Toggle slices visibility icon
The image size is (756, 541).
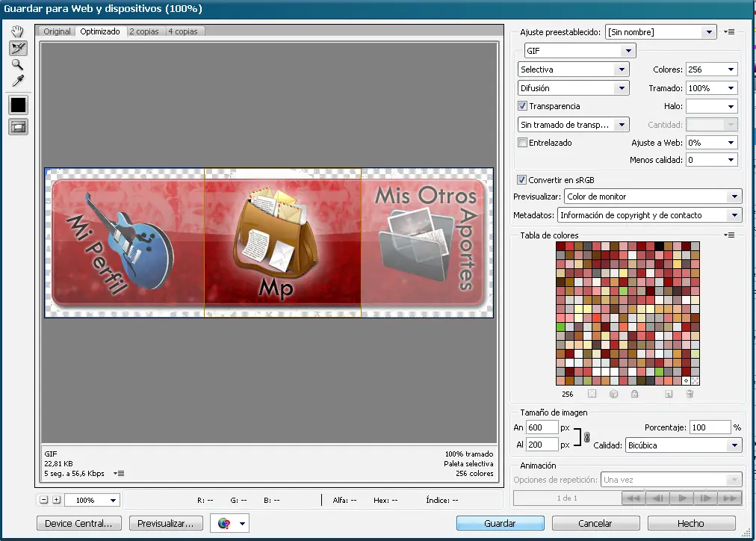coord(18,127)
